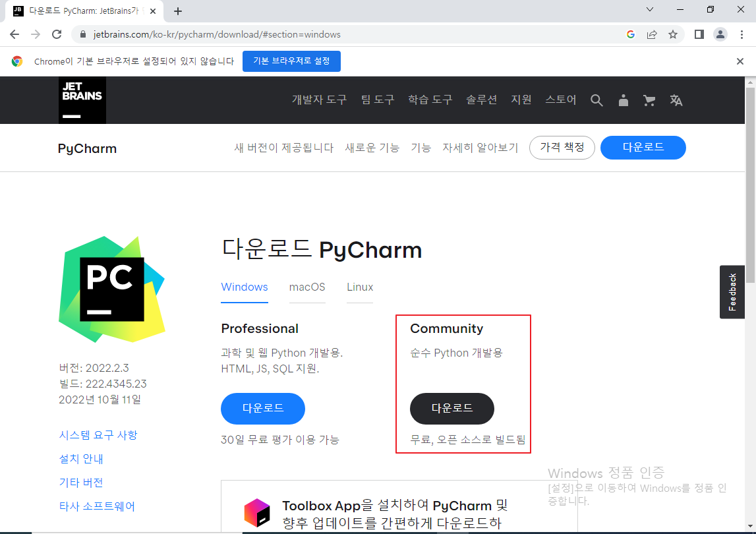Click the scrollbar up arrow
This screenshot has width=756, height=534.
751,82
